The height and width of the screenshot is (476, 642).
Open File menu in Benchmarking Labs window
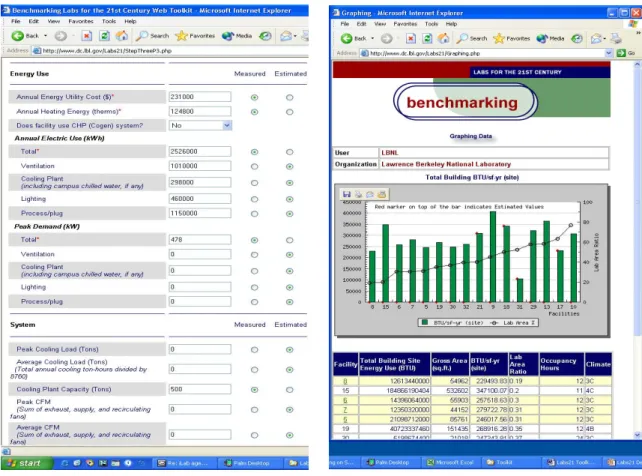(16, 21)
